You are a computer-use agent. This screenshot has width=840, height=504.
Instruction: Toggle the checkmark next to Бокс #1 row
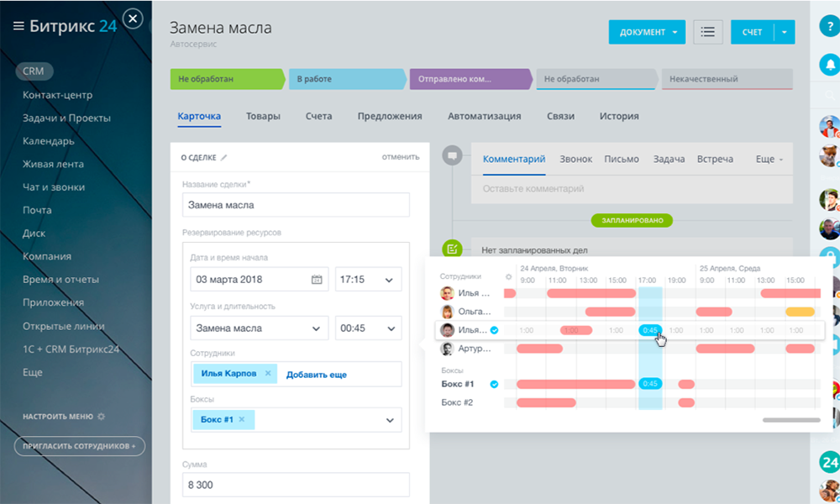(494, 384)
